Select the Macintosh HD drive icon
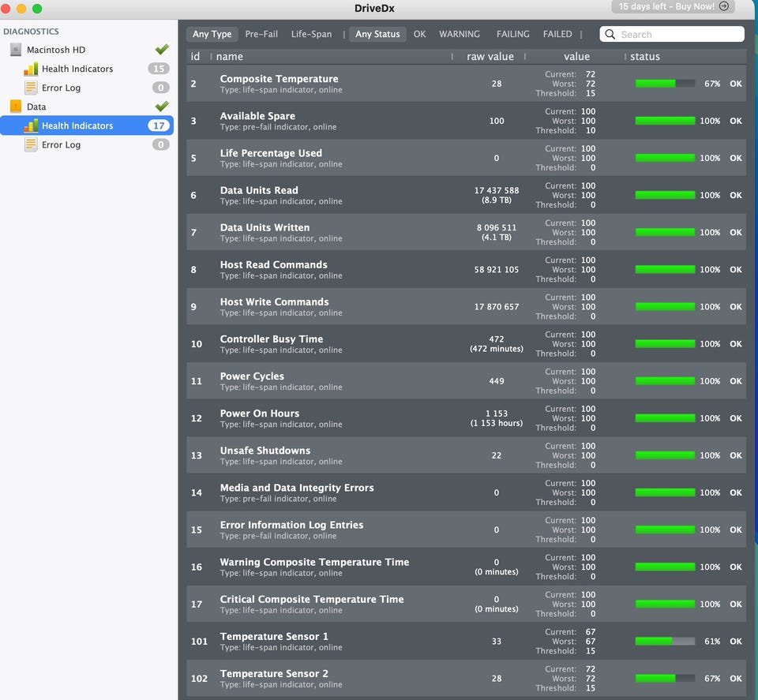 pos(16,50)
